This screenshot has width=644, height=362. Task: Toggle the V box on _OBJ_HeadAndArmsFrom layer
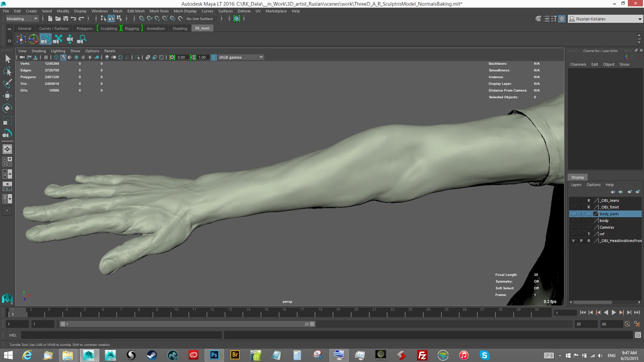pyautogui.click(x=573, y=241)
